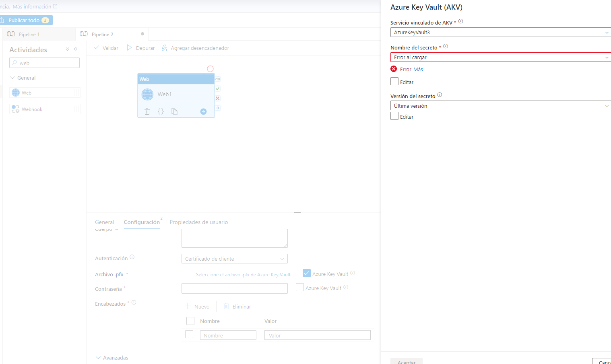Click inside the activities search box
The height and width of the screenshot is (364, 611).
(44, 63)
